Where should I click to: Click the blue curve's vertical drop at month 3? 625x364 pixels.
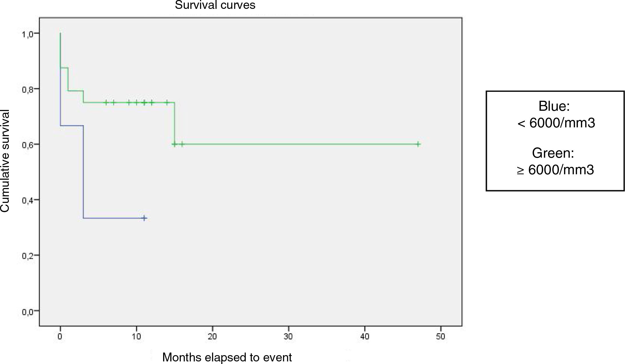point(83,172)
